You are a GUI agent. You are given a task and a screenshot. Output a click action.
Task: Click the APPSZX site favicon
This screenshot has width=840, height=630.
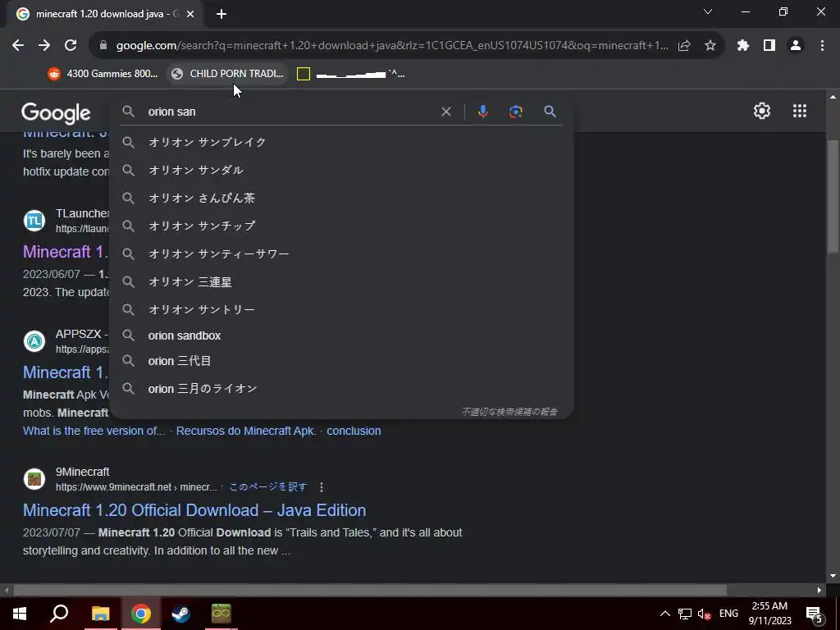pyautogui.click(x=34, y=341)
